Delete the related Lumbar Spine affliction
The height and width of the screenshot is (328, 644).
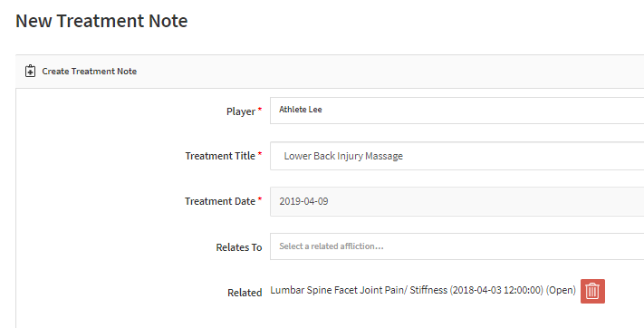[x=592, y=291]
